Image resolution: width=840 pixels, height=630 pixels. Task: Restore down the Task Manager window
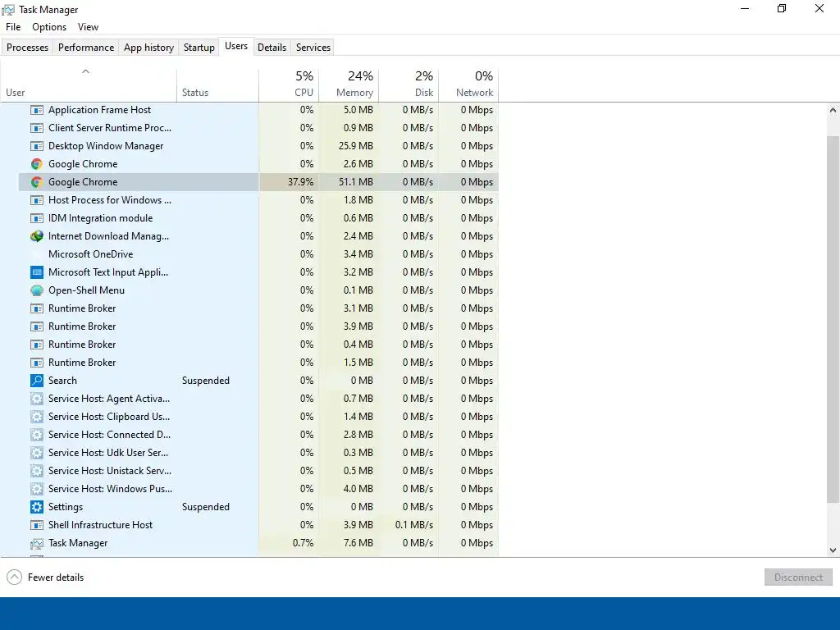782,8
